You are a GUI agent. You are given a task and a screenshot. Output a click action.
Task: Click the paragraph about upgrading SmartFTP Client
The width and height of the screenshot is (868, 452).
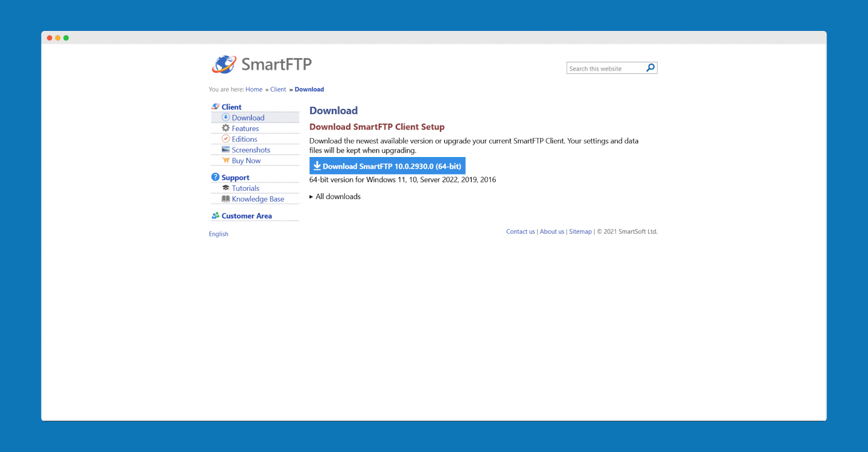(474, 146)
